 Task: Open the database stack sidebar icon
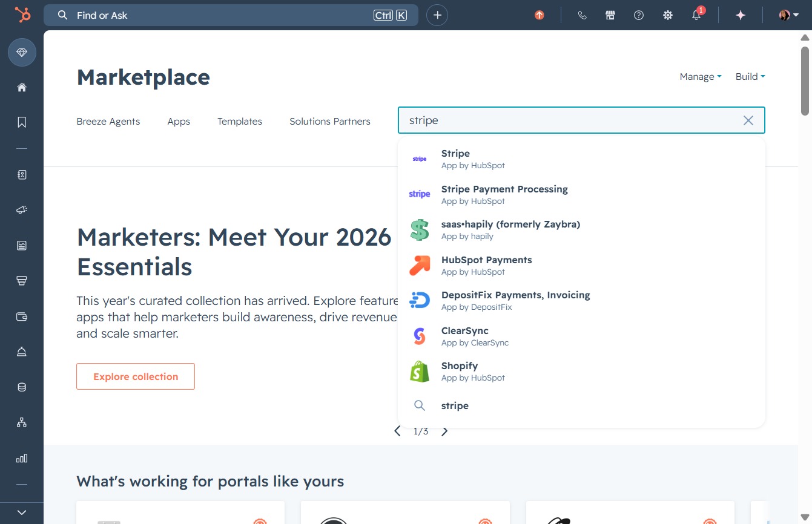pyautogui.click(x=22, y=387)
